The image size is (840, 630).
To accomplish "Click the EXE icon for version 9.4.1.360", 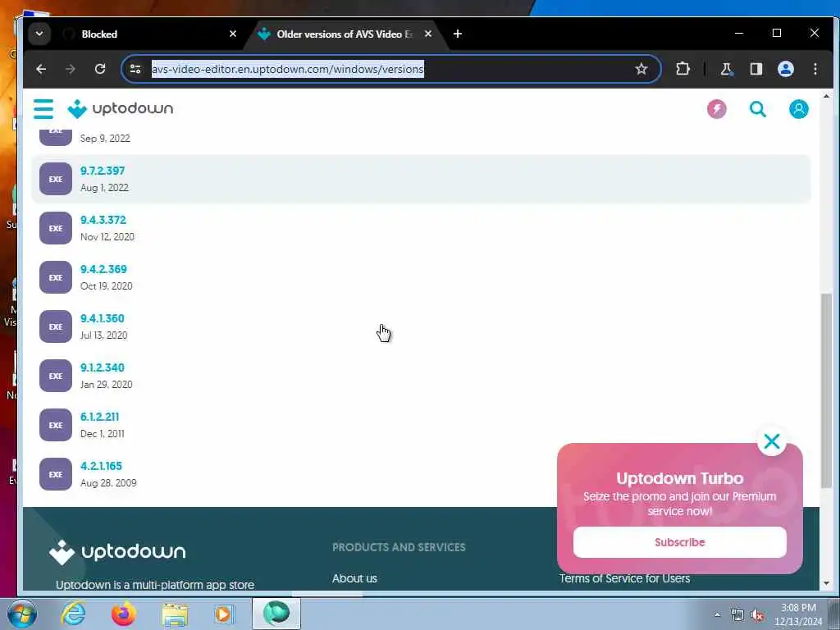I will tap(56, 326).
